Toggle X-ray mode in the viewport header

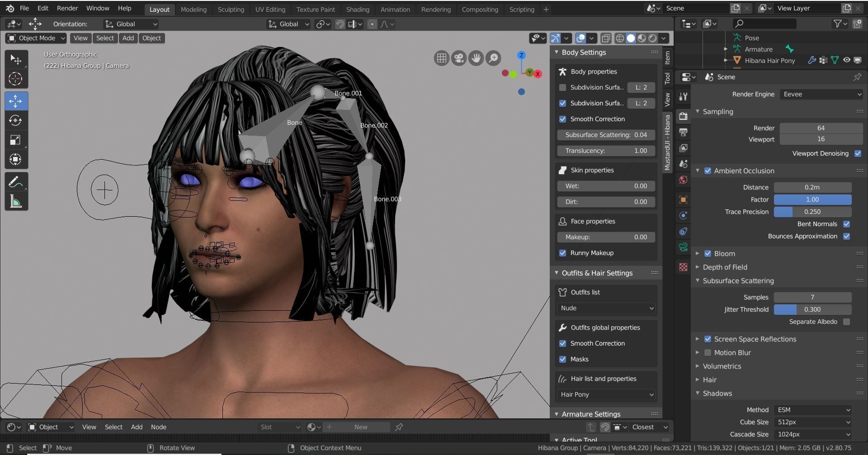(x=606, y=38)
